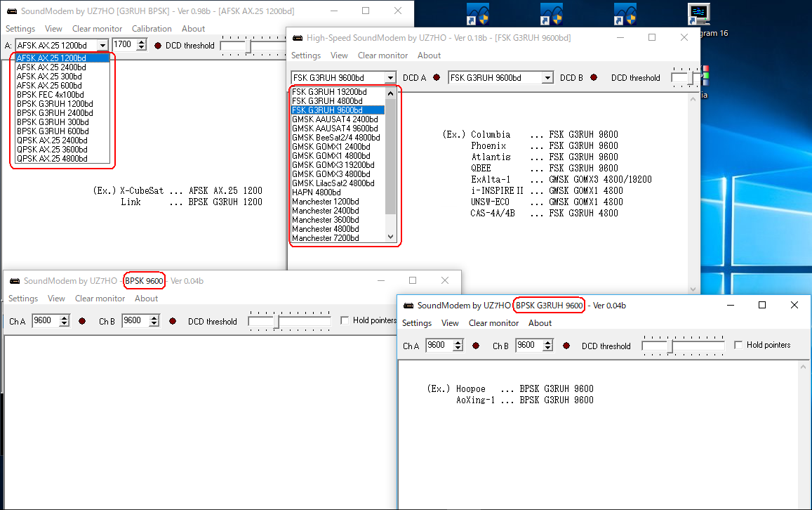Click the DCD threshold slider in the Ver 0.98b window
Screen dimensions: 812x510
point(253,46)
